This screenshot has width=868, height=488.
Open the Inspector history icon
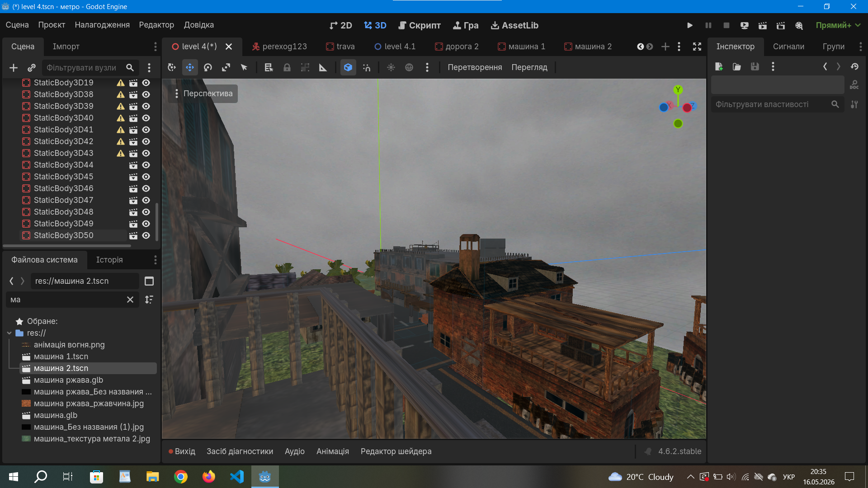click(854, 67)
